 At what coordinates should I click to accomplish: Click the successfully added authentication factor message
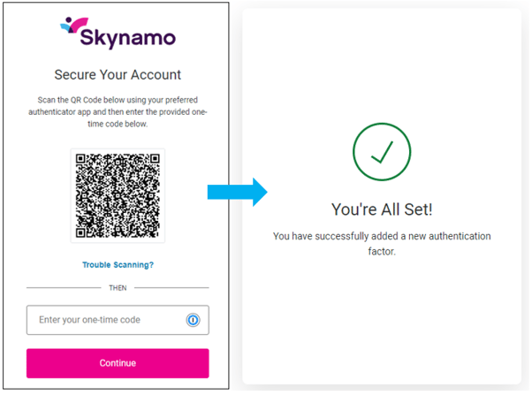pyautogui.click(x=382, y=244)
